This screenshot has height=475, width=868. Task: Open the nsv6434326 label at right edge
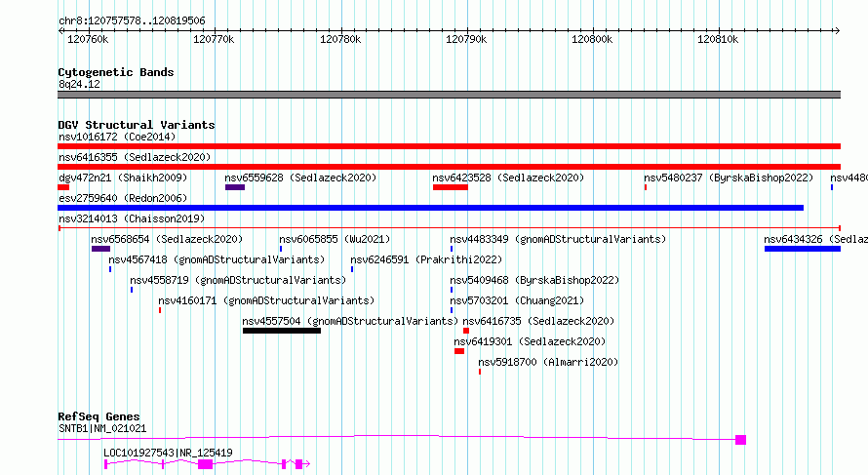click(x=815, y=239)
